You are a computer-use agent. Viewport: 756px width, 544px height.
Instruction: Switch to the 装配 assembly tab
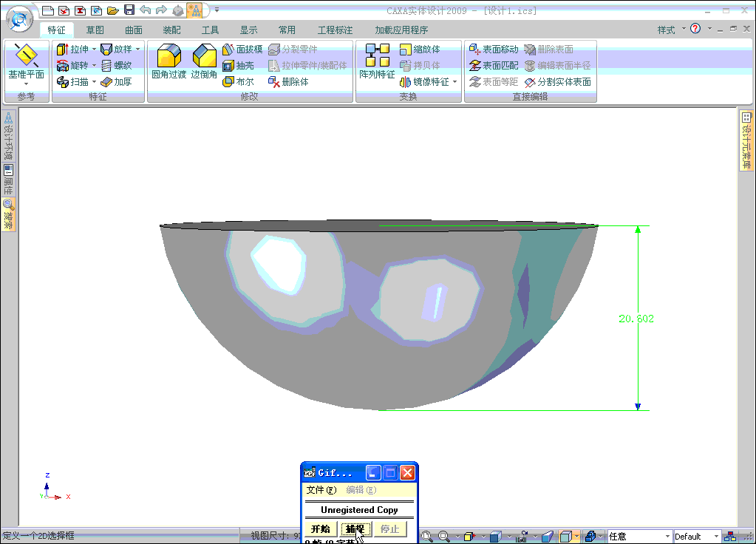(x=171, y=30)
